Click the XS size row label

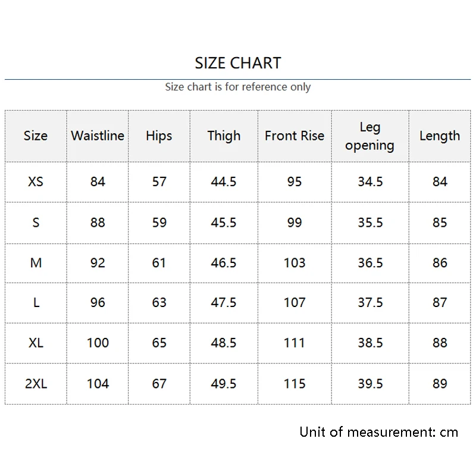(x=36, y=181)
